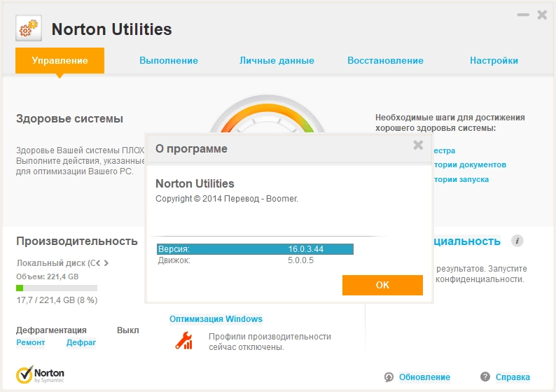Click the 'тории документов' step link
Screen dimensions: 556x392
(x=470, y=164)
